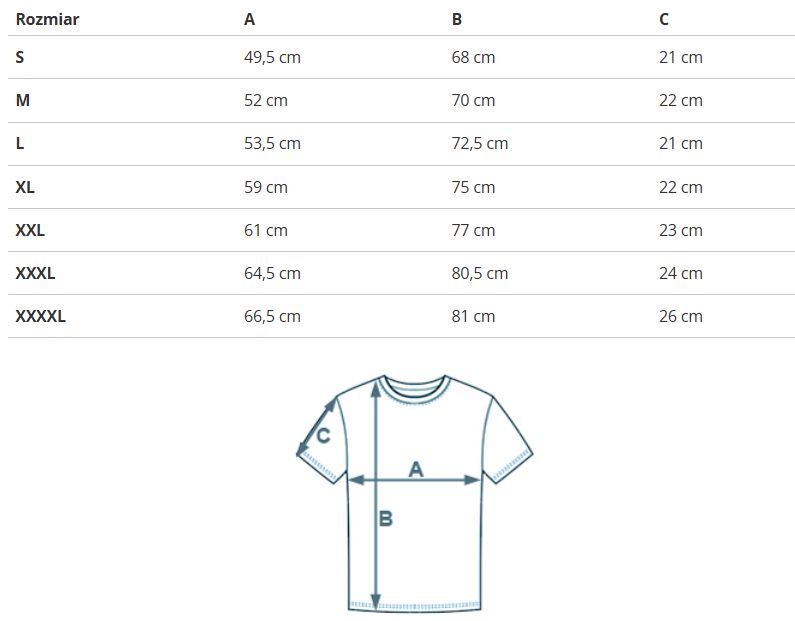This screenshot has height=621, width=795.
Task: Select column header A in the table
Action: [249, 19]
